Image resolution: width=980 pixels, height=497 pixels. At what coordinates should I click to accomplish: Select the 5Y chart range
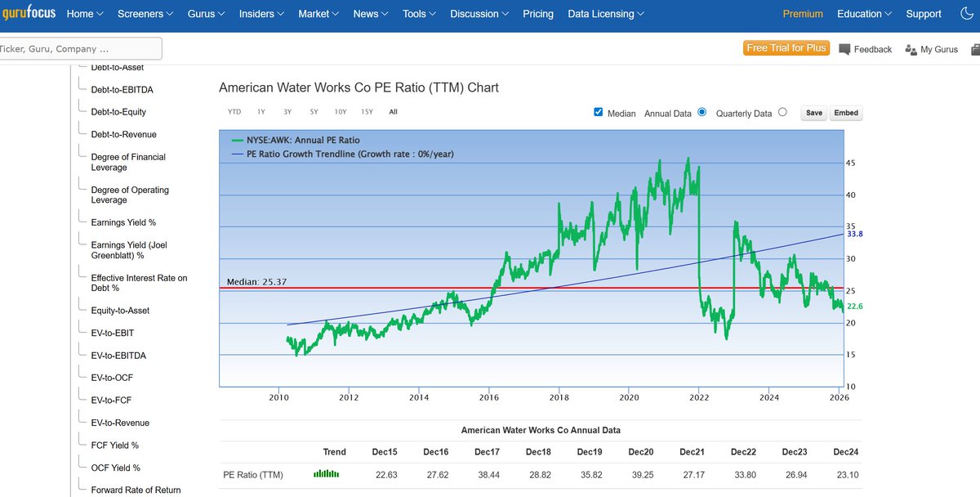(314, 112)
